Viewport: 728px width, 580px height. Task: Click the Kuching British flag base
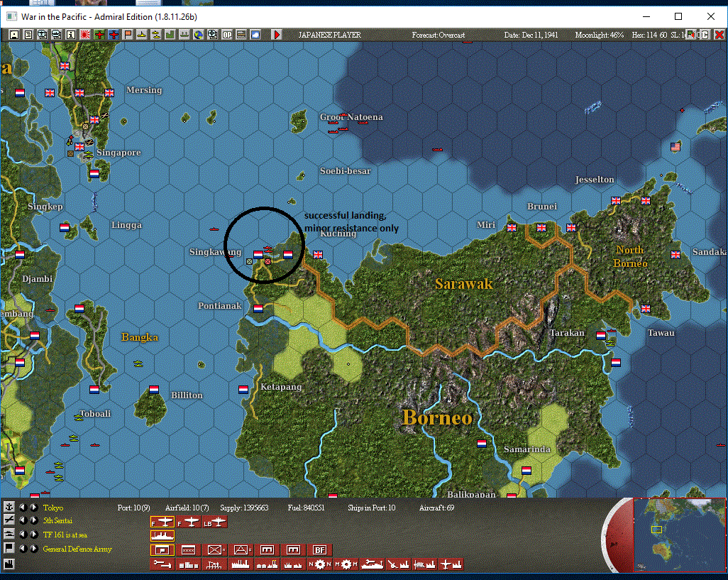318,254
